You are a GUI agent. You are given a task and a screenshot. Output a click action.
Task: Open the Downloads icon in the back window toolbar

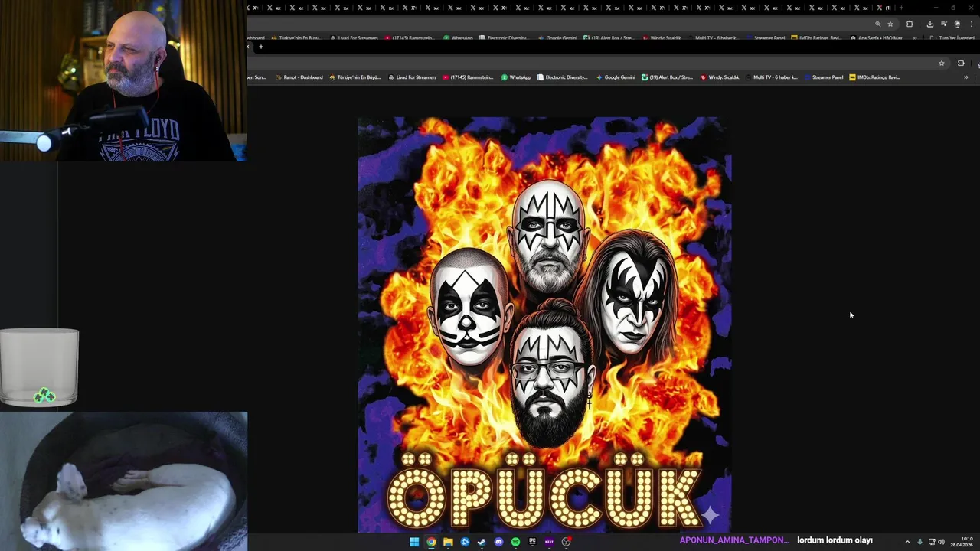tap(930, 24)
